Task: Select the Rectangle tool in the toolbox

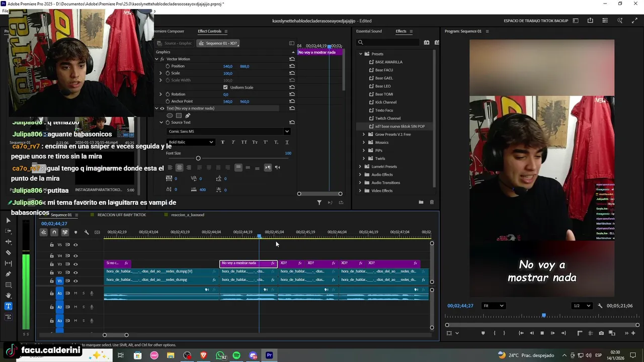Action: 8,285
